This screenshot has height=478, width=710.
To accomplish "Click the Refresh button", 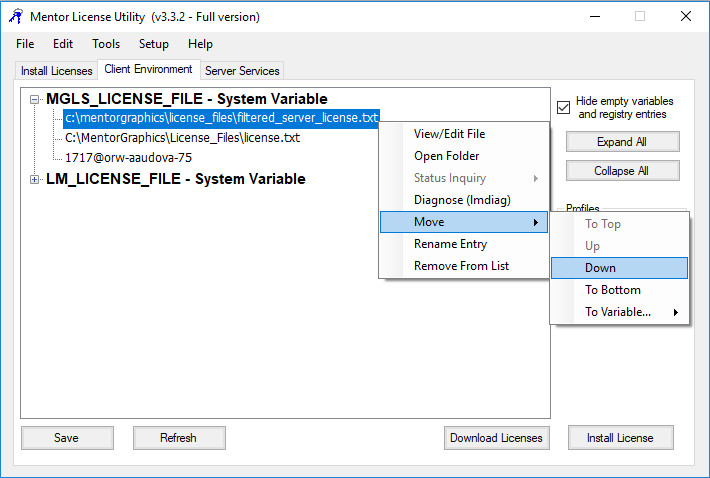I will (x=179, y=438).
